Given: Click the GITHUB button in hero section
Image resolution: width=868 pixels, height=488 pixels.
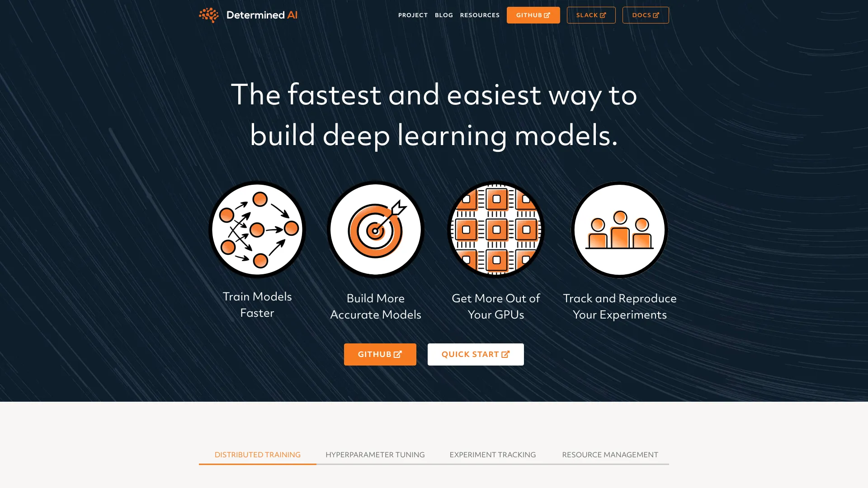Looking at the screenshot, I should click(x=380, y=354).
